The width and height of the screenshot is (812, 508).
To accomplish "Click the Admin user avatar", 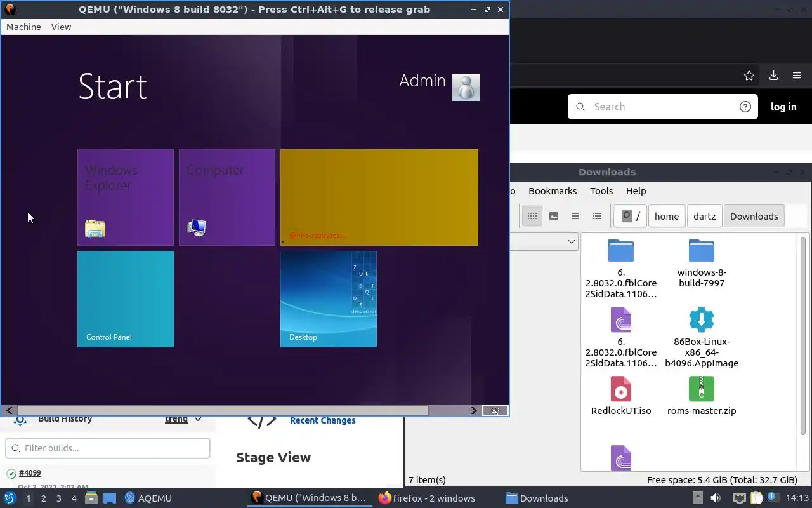I will click(x=466, y=87).
